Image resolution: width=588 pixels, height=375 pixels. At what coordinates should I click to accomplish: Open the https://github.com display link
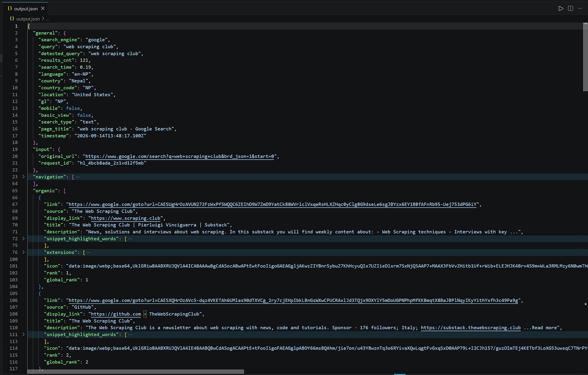pyautogui.click(x=116, y=314)
